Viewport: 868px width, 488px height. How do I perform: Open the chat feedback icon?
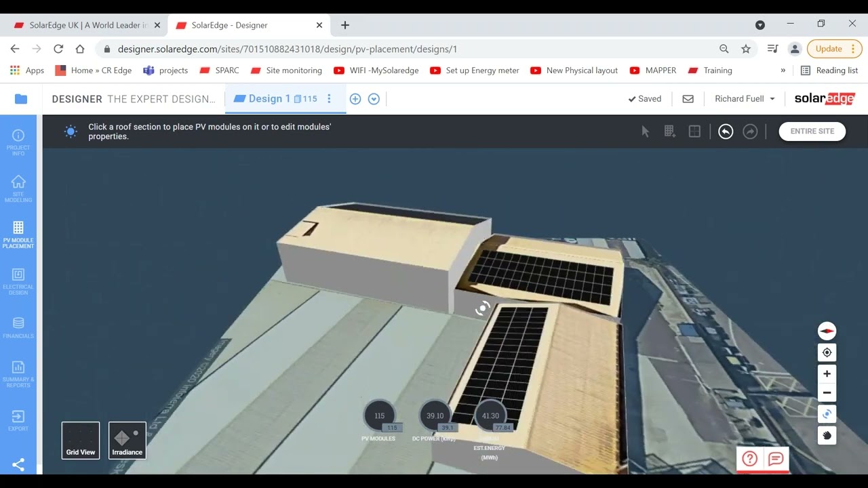click(x=776, y=459)
